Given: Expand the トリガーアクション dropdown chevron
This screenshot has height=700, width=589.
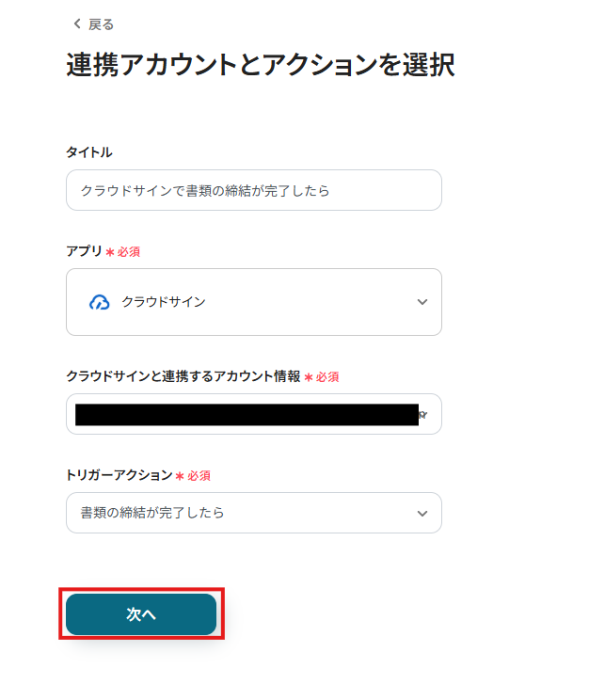Looking at the screenshot, I should 422,513.
